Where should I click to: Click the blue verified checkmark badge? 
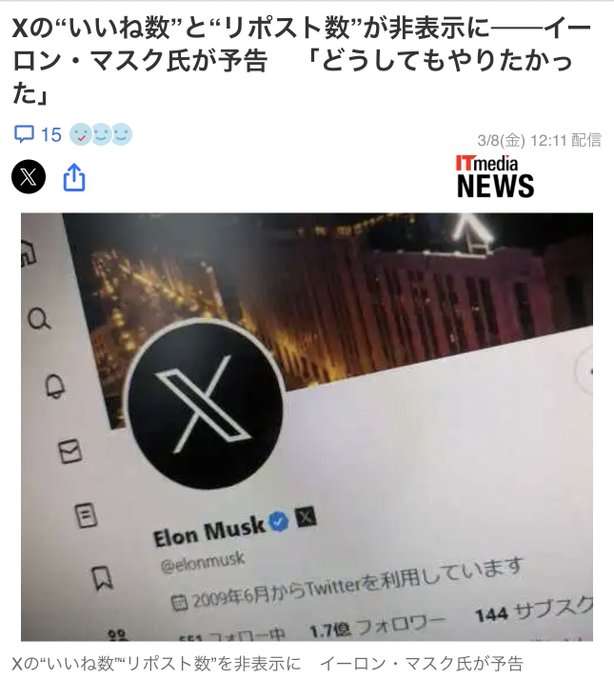tap(278, 520)
